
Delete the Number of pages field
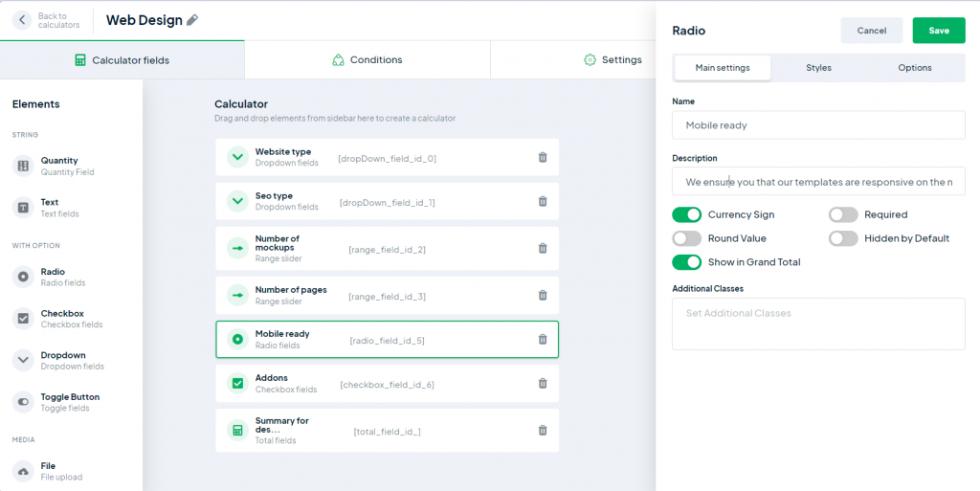[543, 295]
